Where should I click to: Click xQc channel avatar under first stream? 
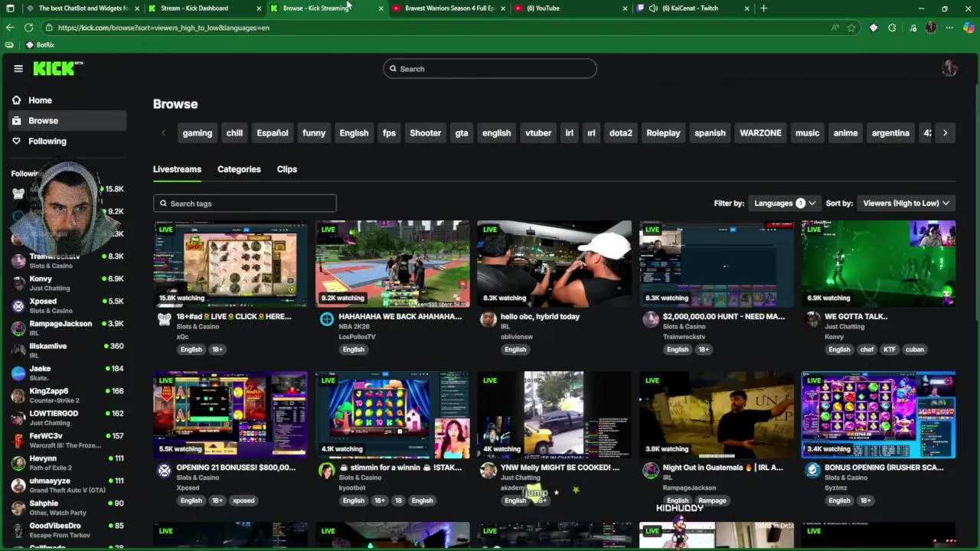(x=164, y=319)
